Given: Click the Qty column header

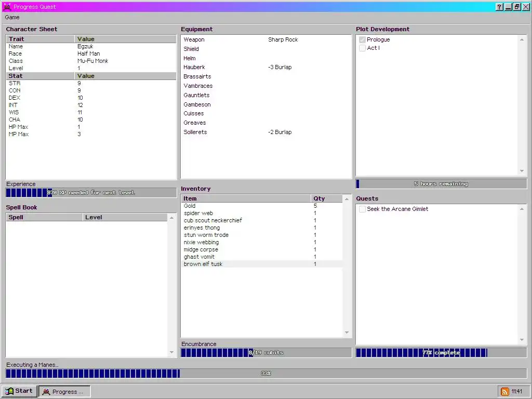Looking at the screenshot, I should click(326, 199).
